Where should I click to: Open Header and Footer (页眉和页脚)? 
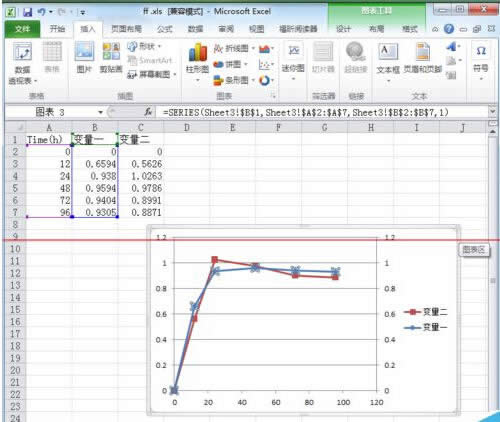click(x=422, y=58)
